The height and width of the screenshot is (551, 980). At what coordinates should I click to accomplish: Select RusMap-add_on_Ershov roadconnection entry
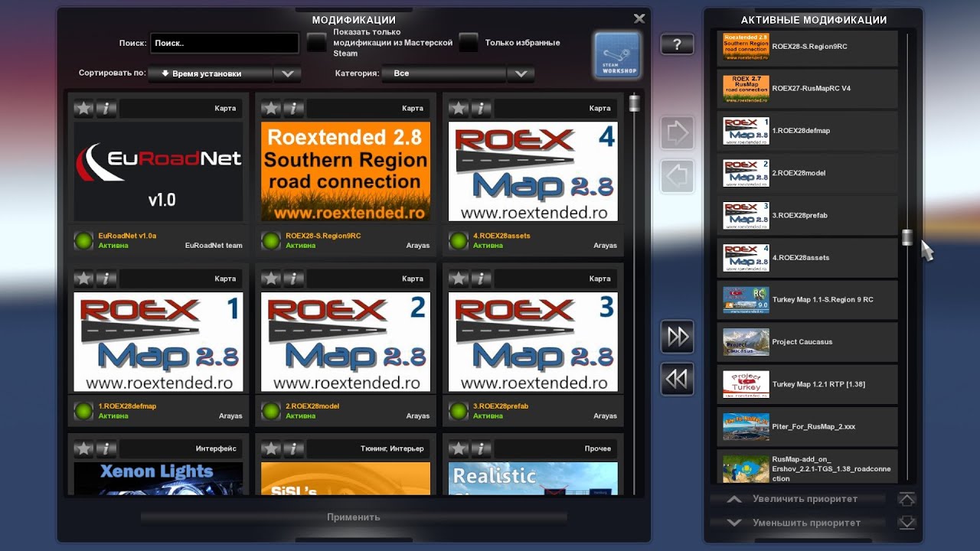click(x=807, y=468)
